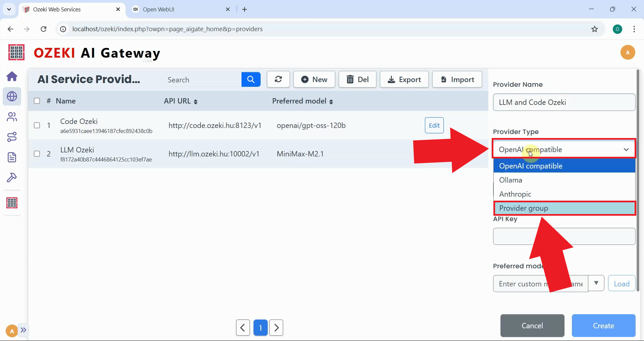Check the LLM Ozeki row checkbox
The image size is (644, 341).
[x=37, y=154]
